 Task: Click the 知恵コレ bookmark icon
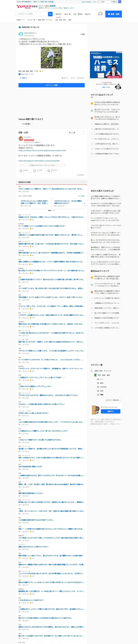click(62, 78)
